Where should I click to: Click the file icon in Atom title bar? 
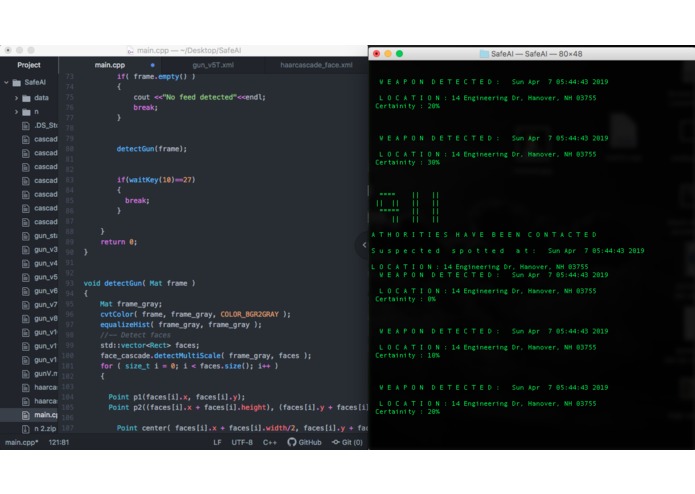point(130,51)
